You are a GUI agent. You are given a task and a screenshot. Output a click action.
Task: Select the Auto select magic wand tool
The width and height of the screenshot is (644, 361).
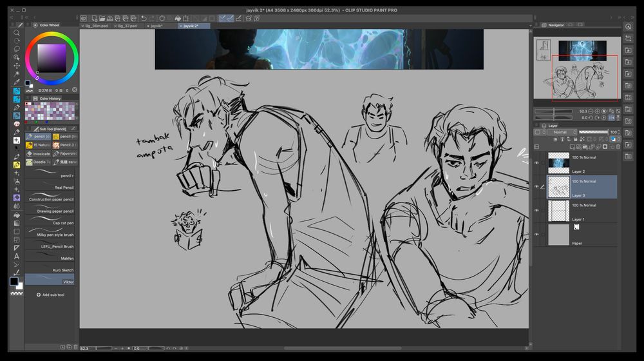tap(17, 74)
